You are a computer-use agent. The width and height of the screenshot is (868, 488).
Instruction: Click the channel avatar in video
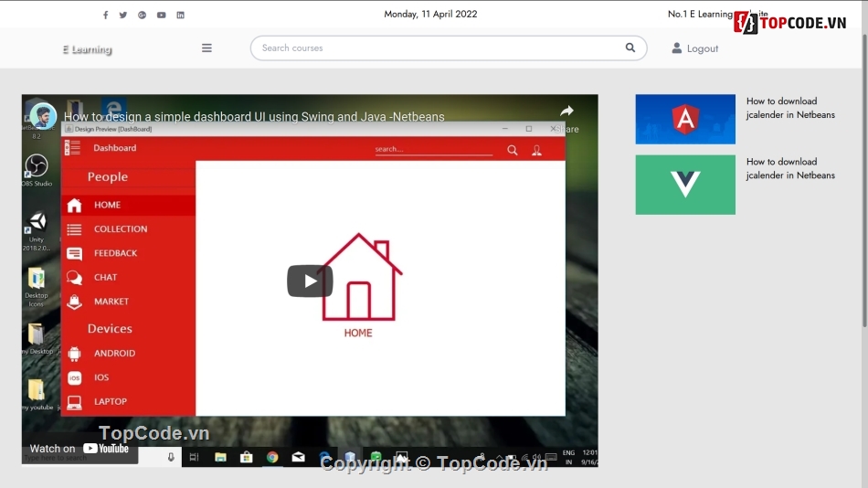pos(43,116)
